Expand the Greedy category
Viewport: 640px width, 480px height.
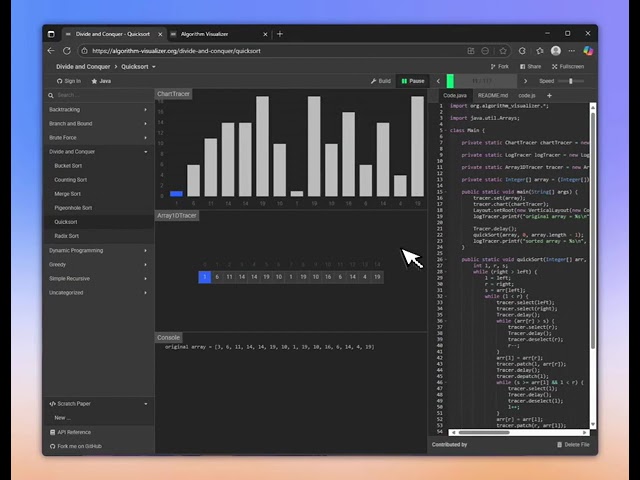[98, 264]
